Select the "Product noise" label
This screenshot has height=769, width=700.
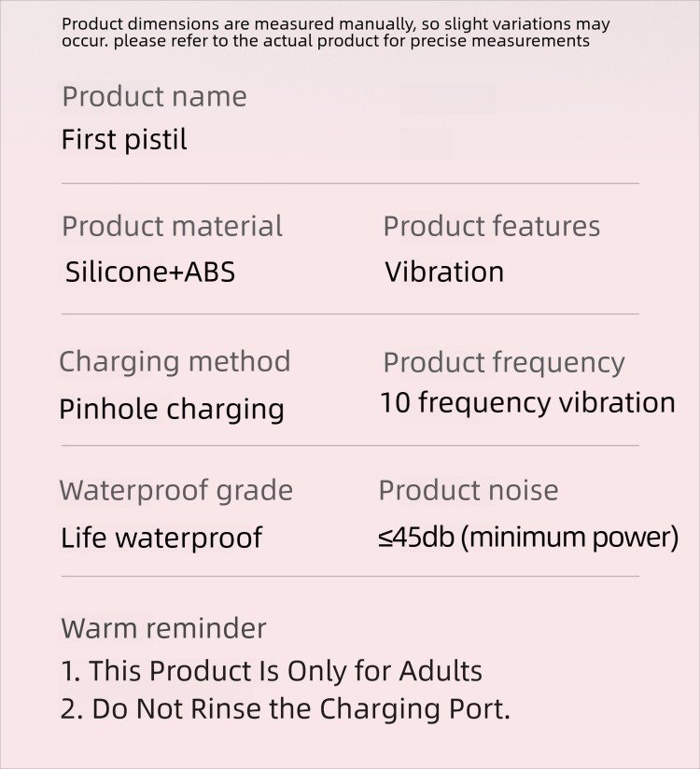468,490
